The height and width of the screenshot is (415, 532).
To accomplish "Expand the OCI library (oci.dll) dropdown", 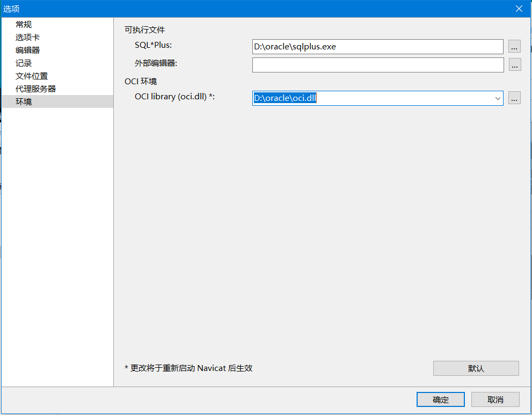I will click(498, 98).
